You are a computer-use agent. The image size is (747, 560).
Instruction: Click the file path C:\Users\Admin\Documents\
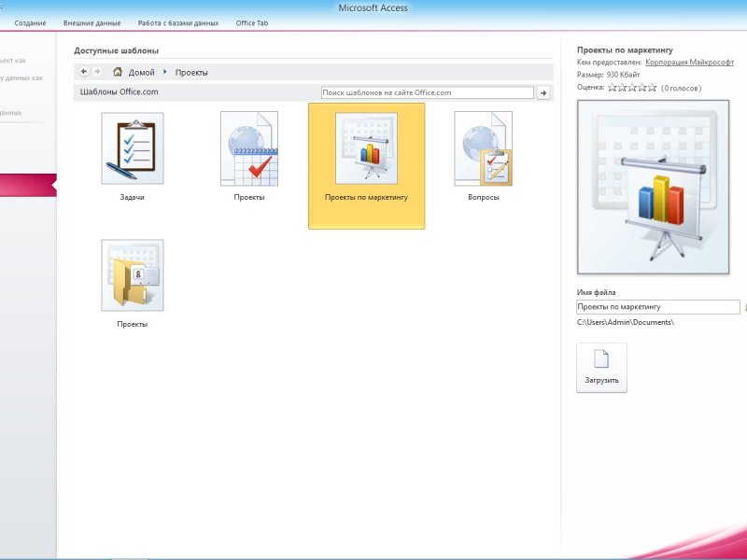626,322
